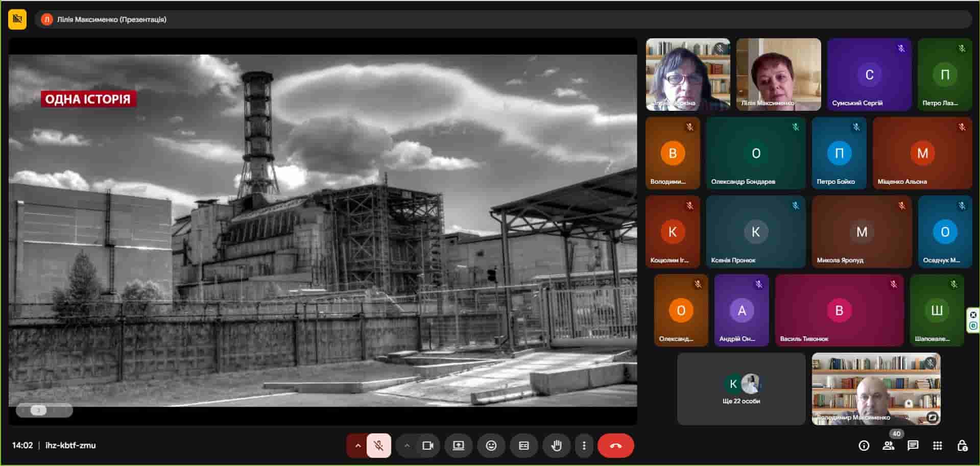Expand video settings arrow beside camera
Image resolution: width=980 pixels, height=466 pixels.
point(407,446)
